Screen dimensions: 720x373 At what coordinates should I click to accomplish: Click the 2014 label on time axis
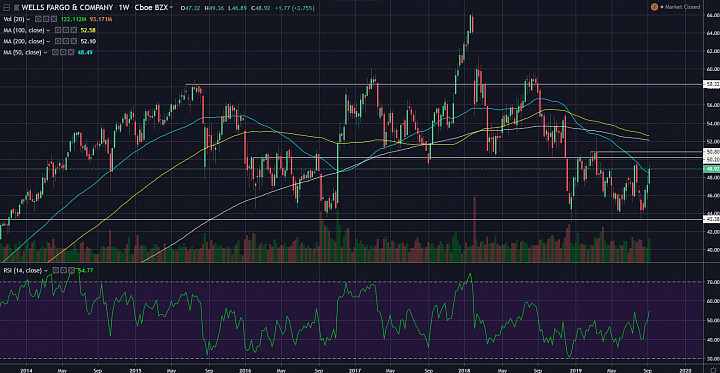coord(27,369)
